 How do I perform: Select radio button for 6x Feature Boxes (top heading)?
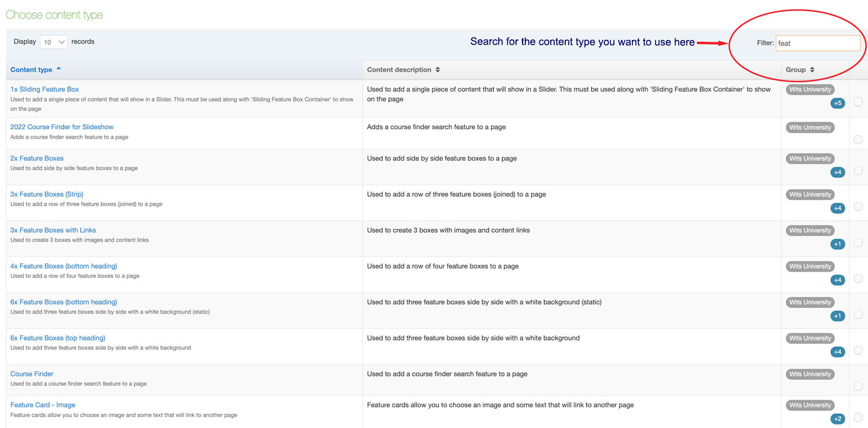tap(858, 350)
